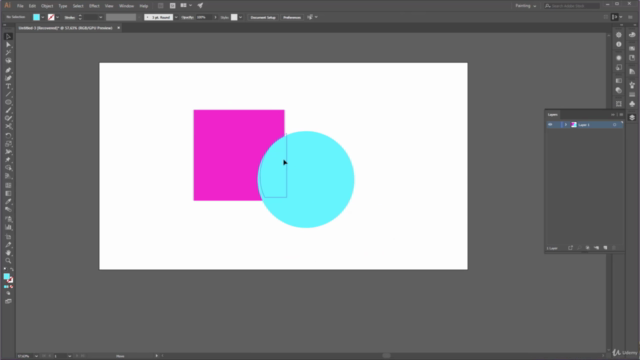This screenshot has width=640, height=360.
Task: Click the Opacity value field
Action: click(204, 17)
